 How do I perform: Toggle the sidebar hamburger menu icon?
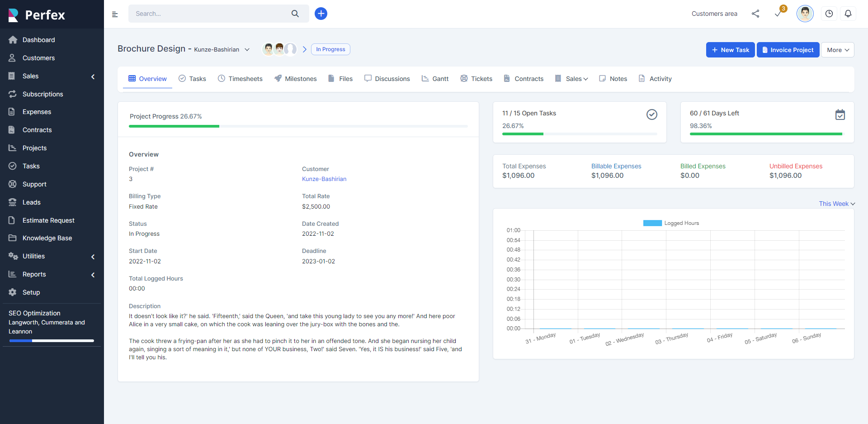pyautogui.click(x=115, y=14)
